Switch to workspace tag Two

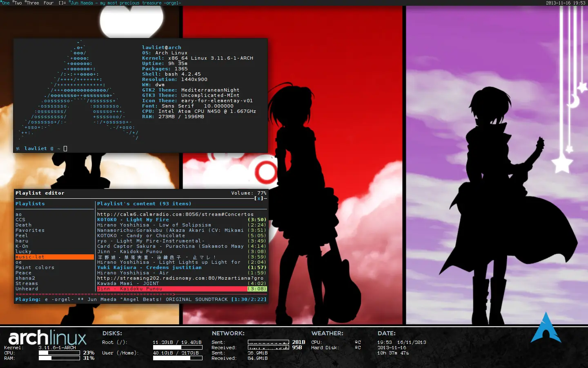18,3
